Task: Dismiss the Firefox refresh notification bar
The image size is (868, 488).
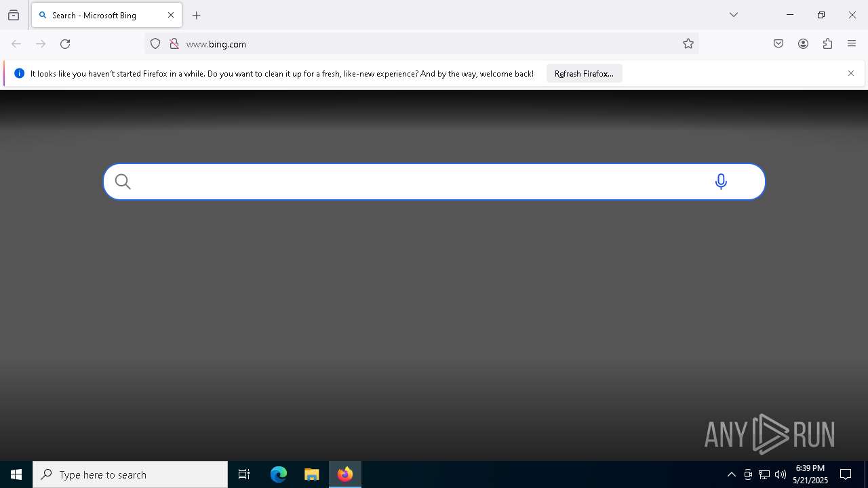Action: point(851,73)
